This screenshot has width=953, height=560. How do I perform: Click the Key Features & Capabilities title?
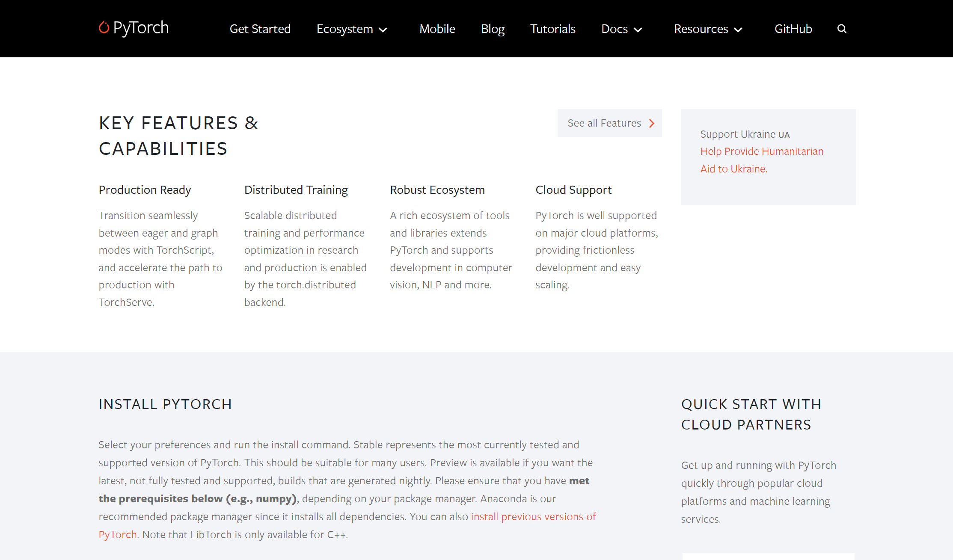click(x=178, y=136)
